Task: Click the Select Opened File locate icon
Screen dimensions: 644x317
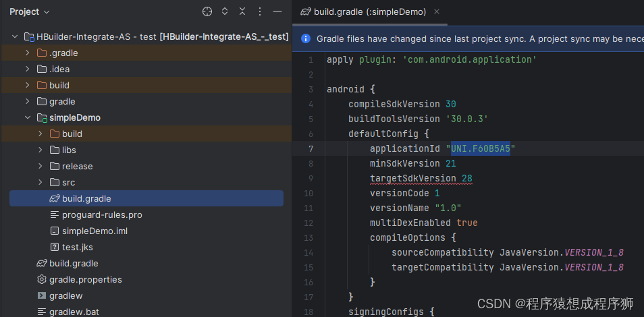Action: (x=207, y=11)
